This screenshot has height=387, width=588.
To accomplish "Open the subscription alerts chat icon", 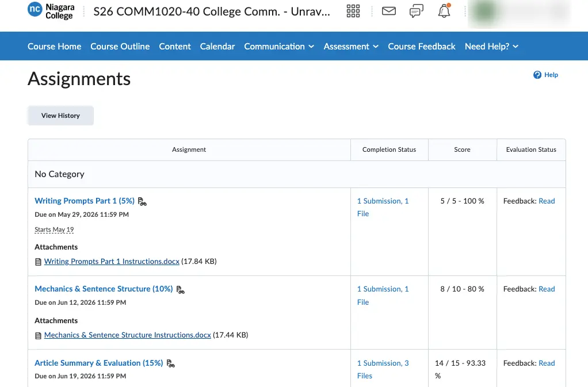I will point(416,12).
